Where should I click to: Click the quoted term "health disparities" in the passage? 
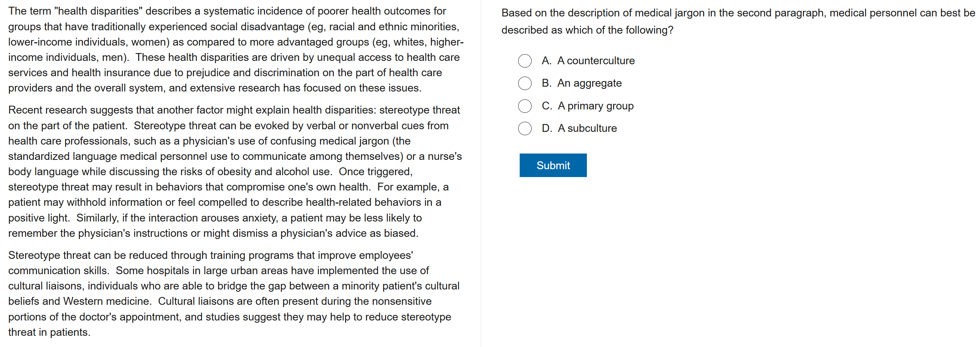[x=98, y=11]
